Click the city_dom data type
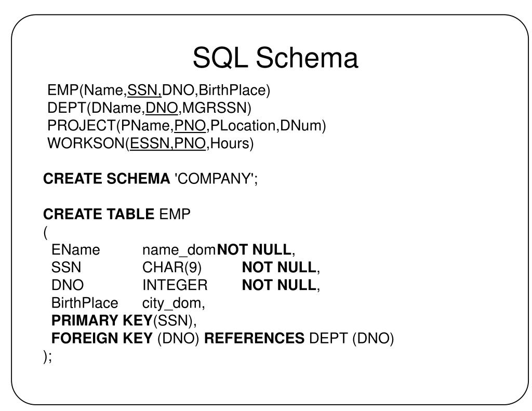The height and width of the screenshot is (411, 532). tap(171, 303)
